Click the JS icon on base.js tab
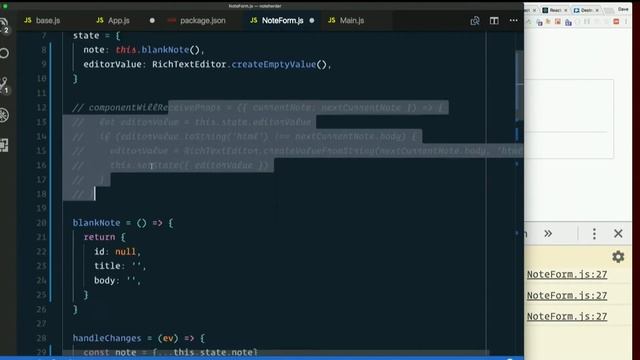Image resolution: width=640 pixels, height=360 pixels. [28, 20]
